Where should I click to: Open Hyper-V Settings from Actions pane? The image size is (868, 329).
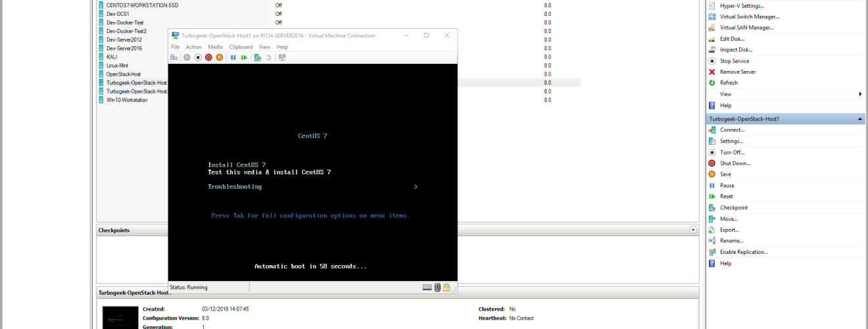[742, 6]
